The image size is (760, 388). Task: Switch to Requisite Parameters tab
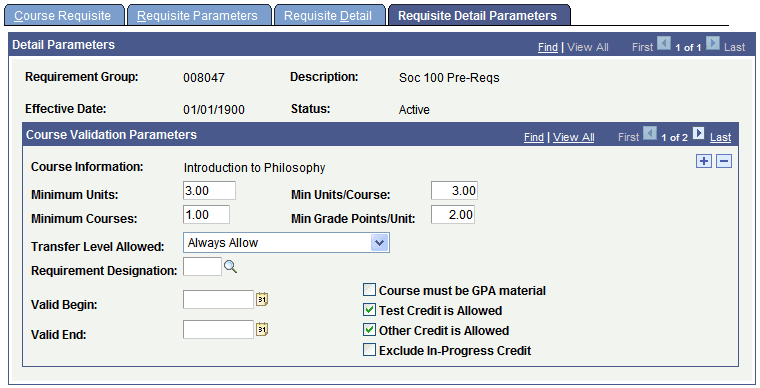pos(198,16)
